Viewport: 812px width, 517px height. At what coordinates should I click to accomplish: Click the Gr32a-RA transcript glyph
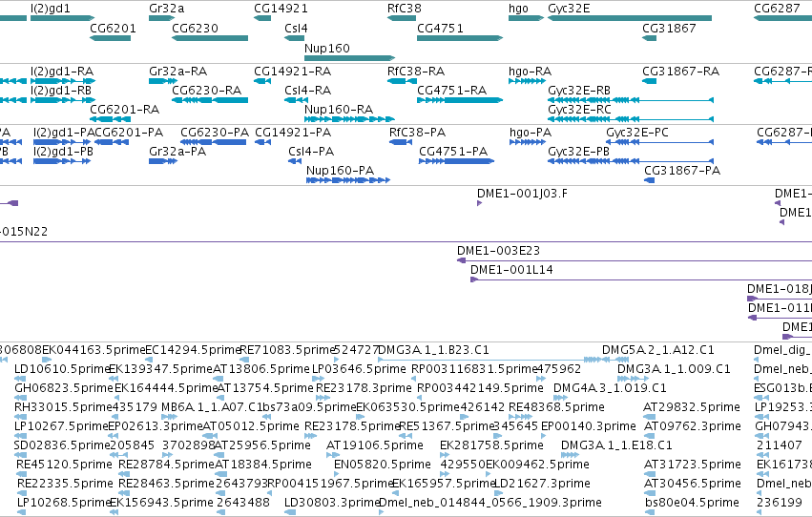(x=163, y=81)
